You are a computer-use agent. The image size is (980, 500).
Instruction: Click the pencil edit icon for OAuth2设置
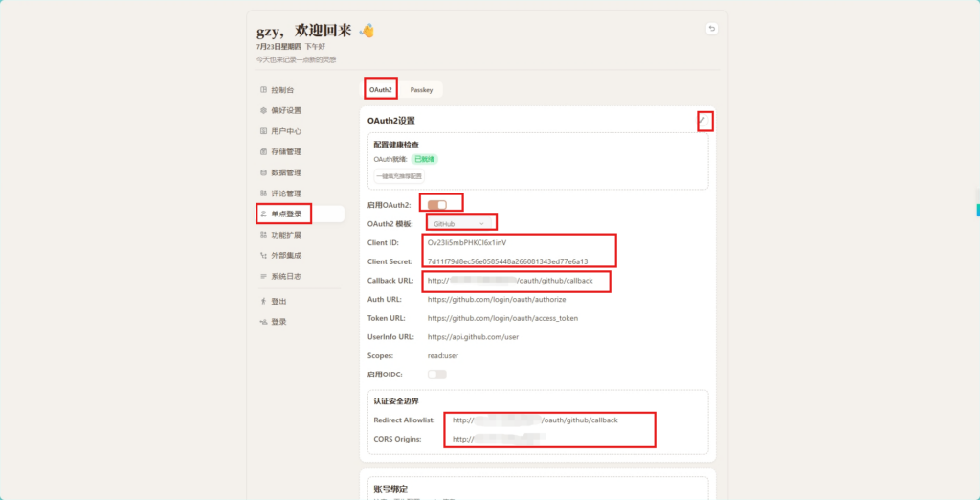point(703,120)
